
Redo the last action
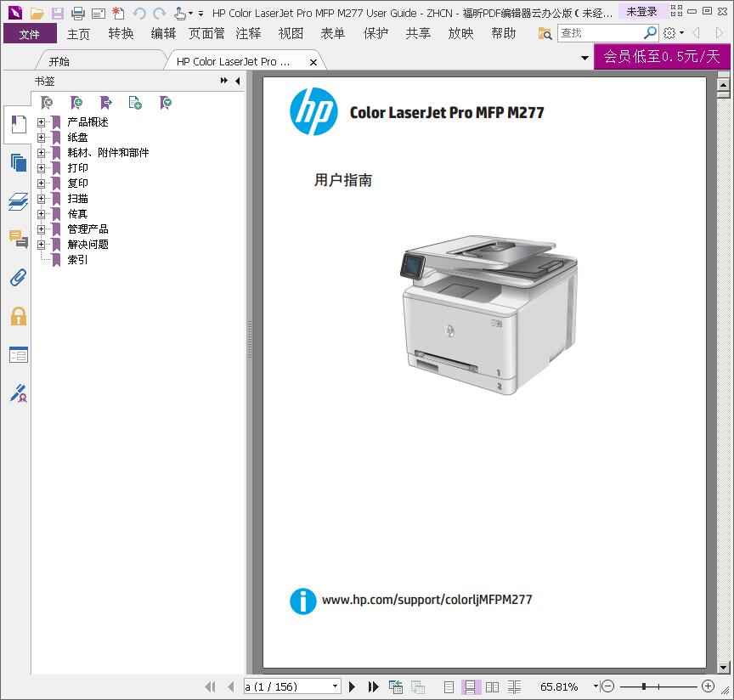pyautogui.click(x=160, y=13)
